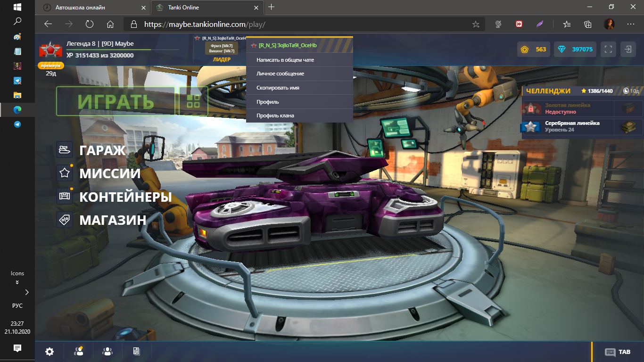Open the Windows Start menu
The image size is (644, 362).
[17, 7]
